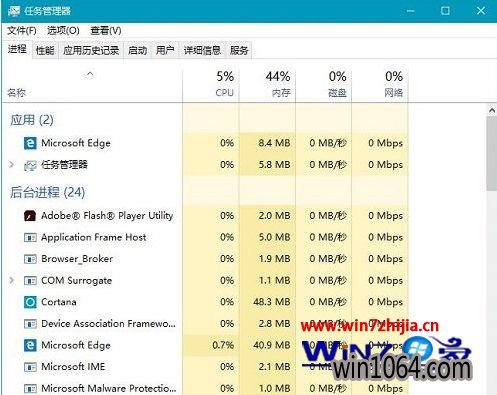Viewport: 497px width, 395px height.
Task: Click the Microsoft Malware Protection icon
Action: pos(30,389)
